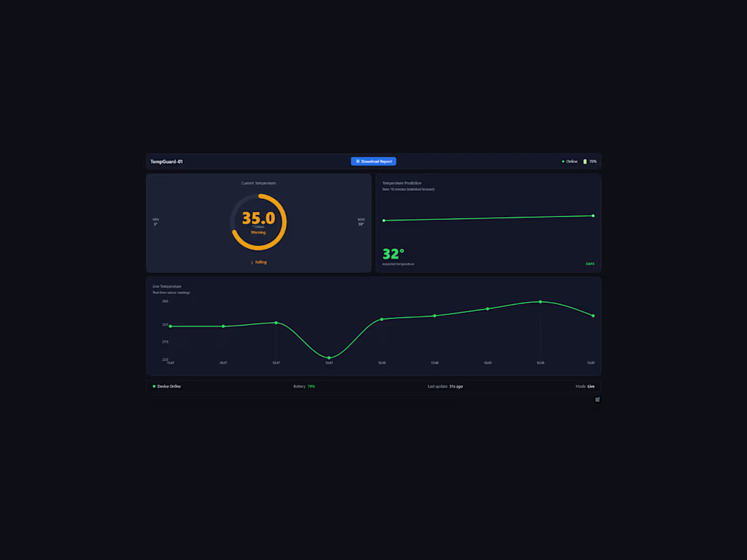The image size is (747, 560).
Task: Click the 78% text in the header
Action: coord(593,162)
